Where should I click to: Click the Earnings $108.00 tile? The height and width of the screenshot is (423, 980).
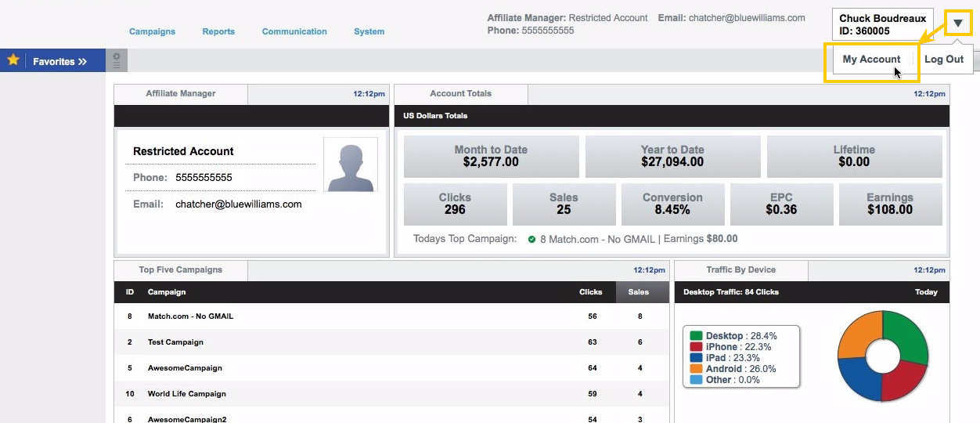click(890, 204)
